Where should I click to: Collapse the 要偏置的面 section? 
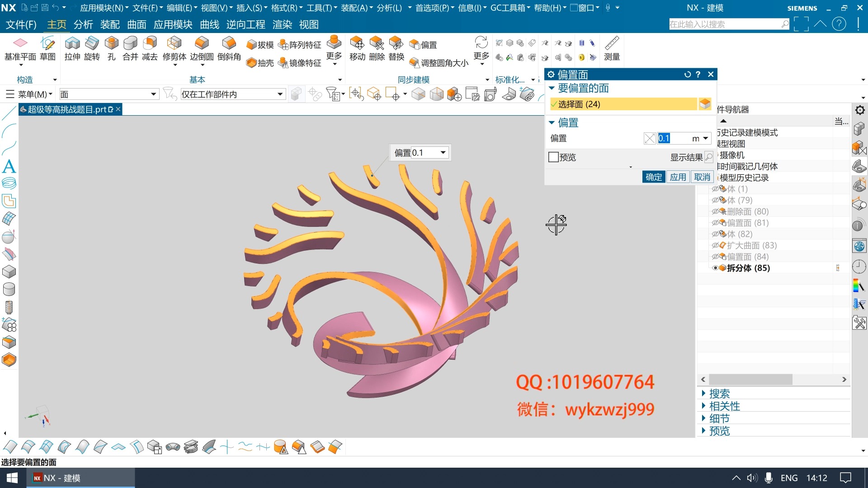coord(552,88)
